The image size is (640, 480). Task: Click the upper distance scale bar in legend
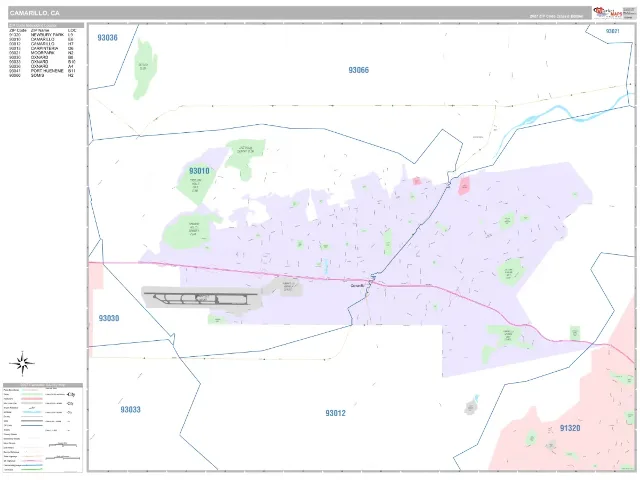[x=63, y=444]
